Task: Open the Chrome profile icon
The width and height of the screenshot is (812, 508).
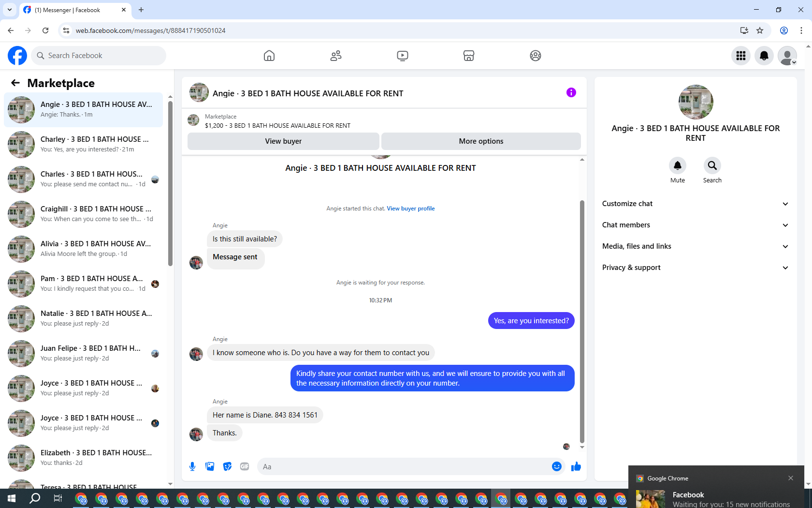Action: point(784,30)
